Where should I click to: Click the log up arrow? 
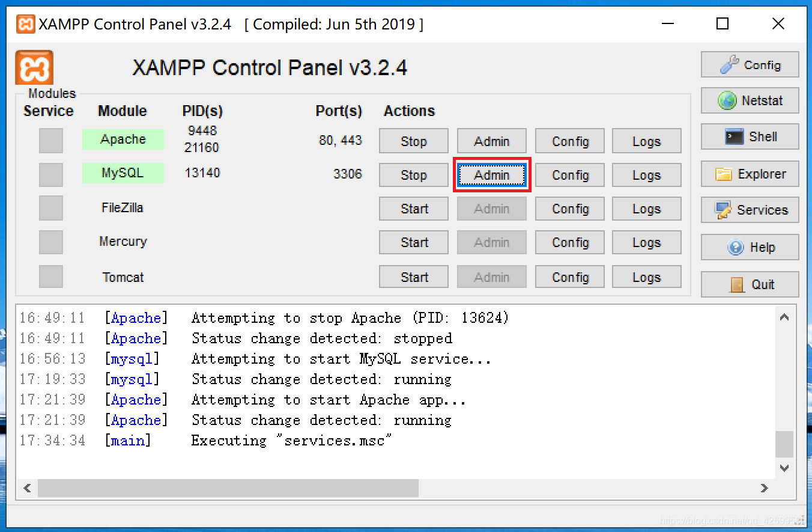784,317
